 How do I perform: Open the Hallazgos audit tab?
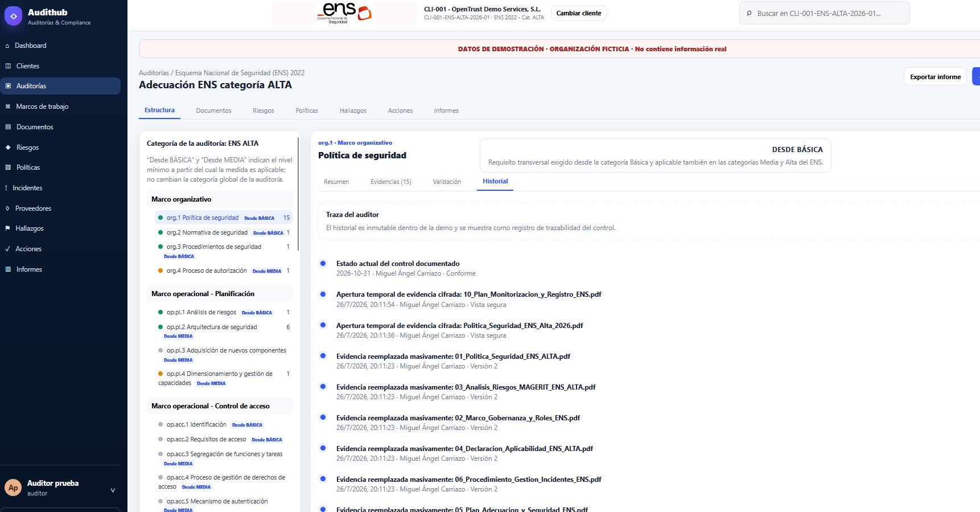353,110
